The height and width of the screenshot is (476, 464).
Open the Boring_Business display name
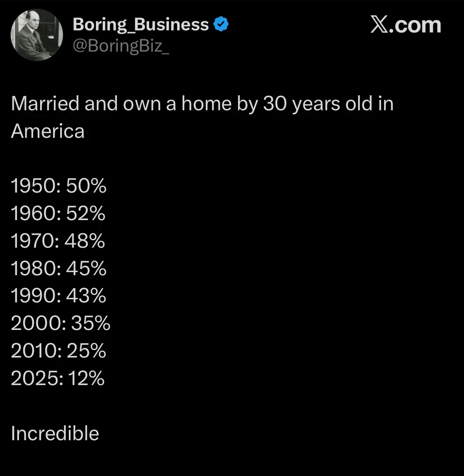pos(141,25)
